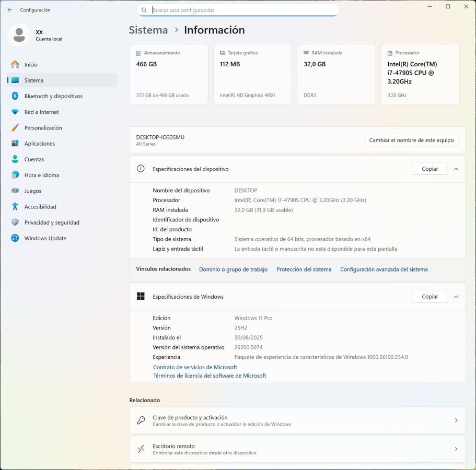Open Bluetooth y dispositivos settings icon
Viewport: 476px width, 470px height.
[x=15, y=96]
